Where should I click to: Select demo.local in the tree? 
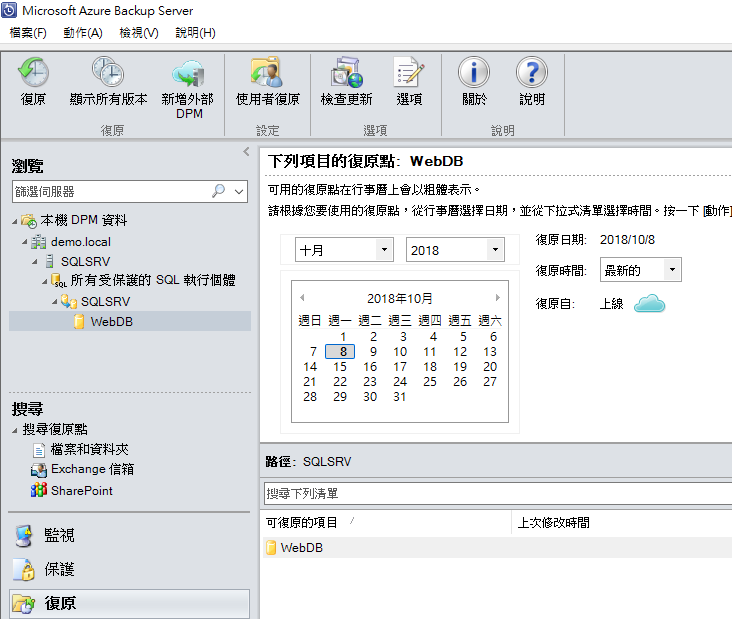point(81,242)
